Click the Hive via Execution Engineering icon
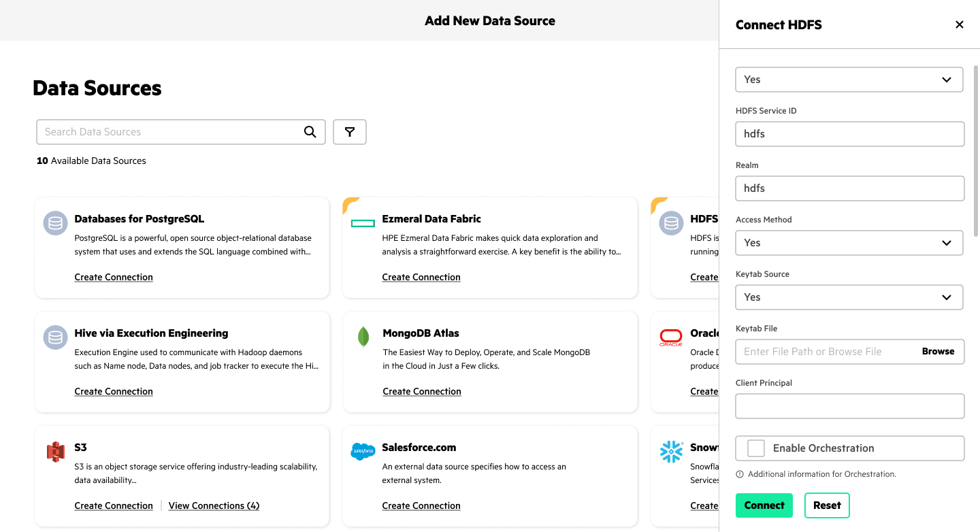Screen dimensions: 980x532 [55, 337]
